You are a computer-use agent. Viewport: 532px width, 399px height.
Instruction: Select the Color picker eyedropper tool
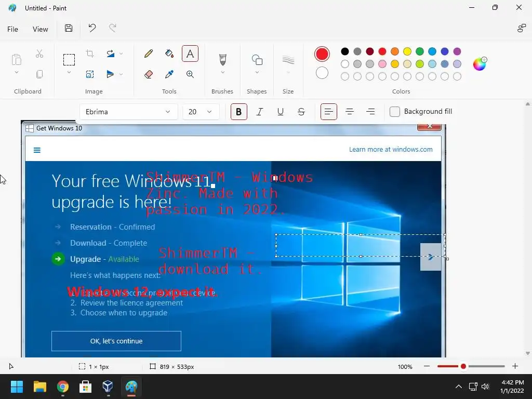click(x=169, y=74)
